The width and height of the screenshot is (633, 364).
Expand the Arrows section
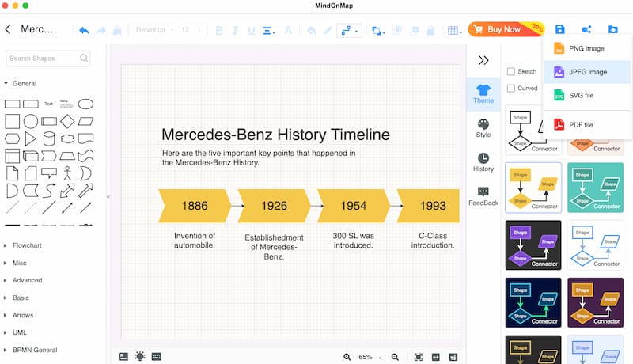coord(6,315)
